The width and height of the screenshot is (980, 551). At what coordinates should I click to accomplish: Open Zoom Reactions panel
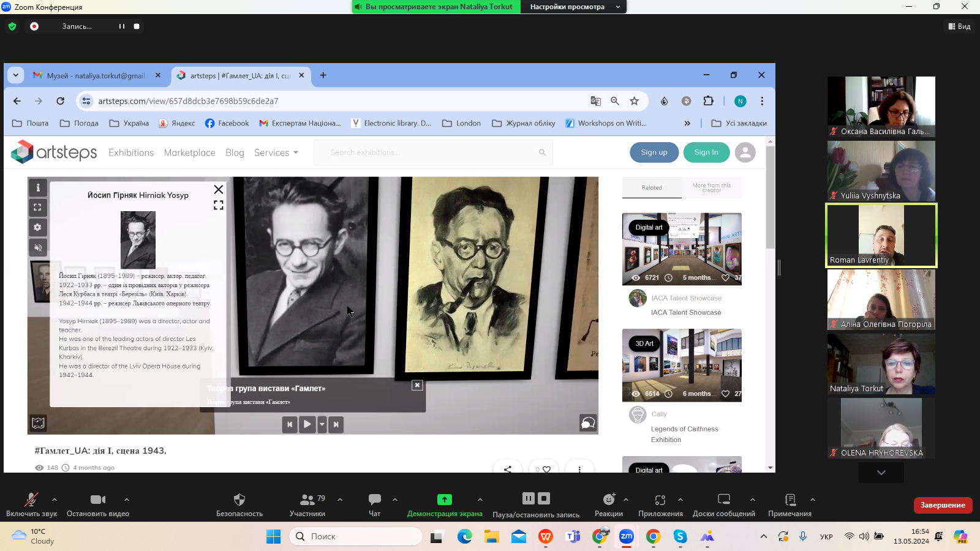[608, 504]
